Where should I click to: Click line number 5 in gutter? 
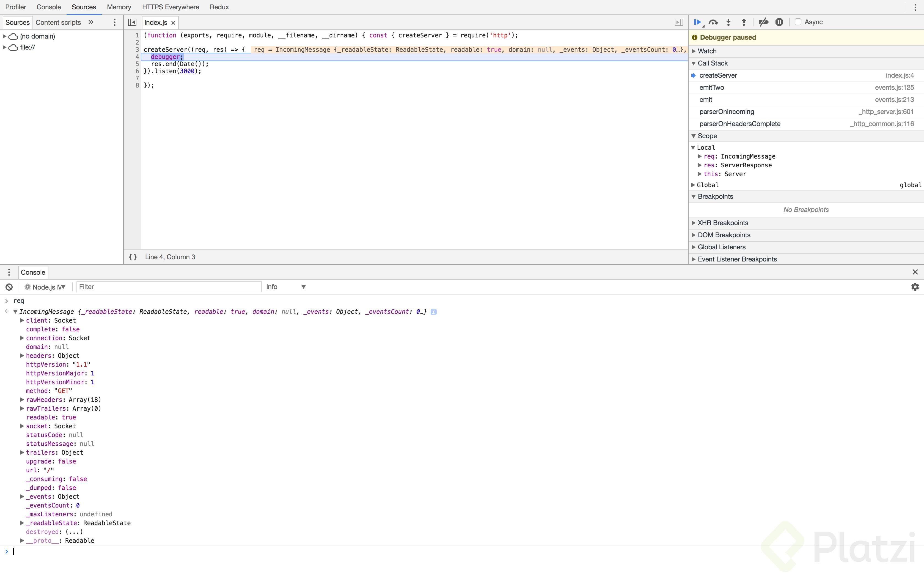(137, 64)
